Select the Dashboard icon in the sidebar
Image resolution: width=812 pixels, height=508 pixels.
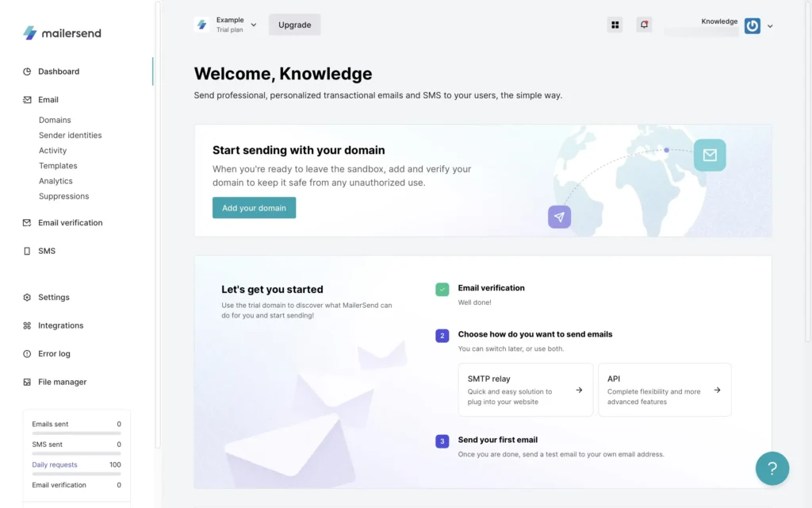pyautogui.click(x=26, y=71)
